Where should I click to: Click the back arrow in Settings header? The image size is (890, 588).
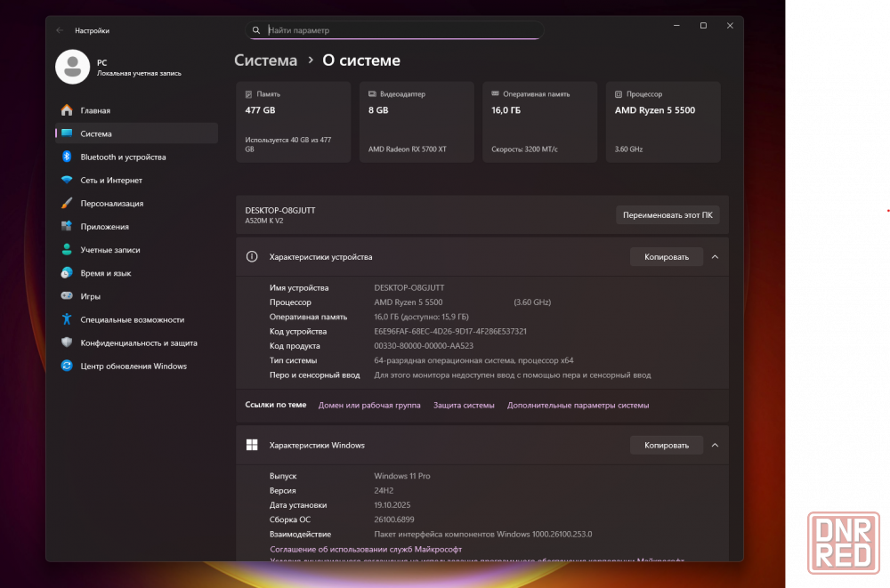click(60, 30)
